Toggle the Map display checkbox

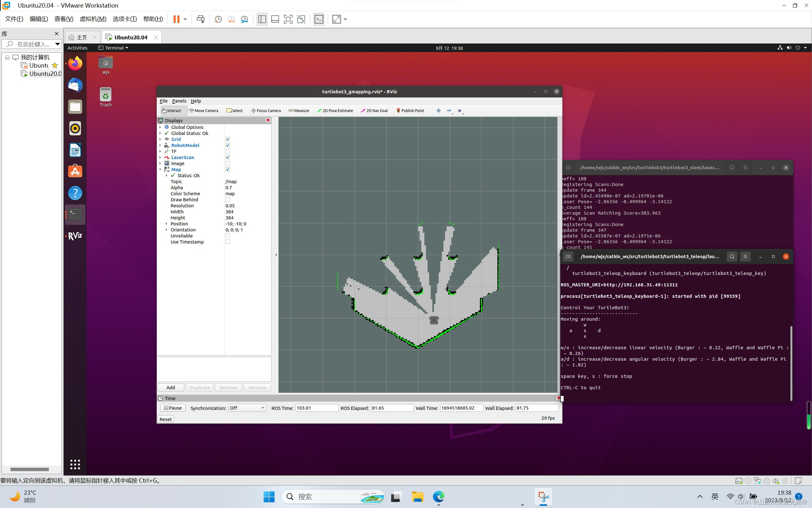point(227,169)
